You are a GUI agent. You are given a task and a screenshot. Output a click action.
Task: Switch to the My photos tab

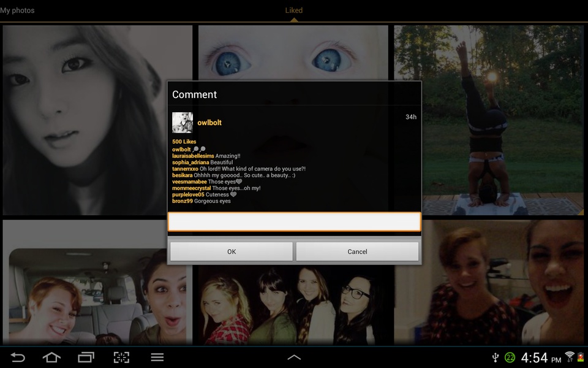point(17,10)
